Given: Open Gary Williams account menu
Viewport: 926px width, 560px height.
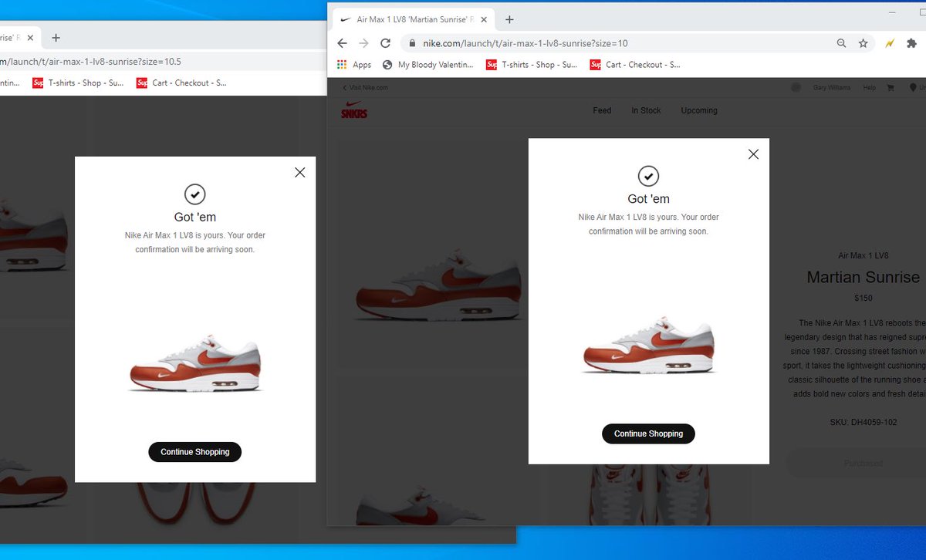Looking at the screenshot, I should (832, 88).
